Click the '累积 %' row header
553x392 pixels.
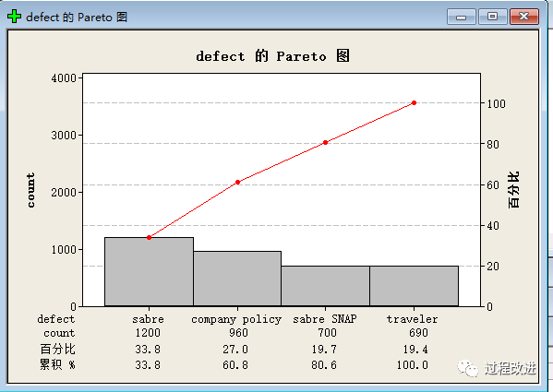tap(57, 364)
